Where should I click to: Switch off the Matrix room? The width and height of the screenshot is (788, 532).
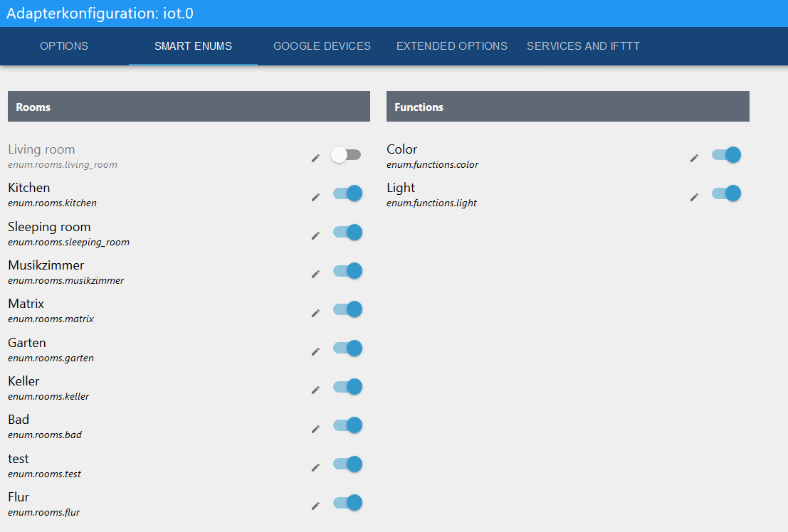[x=348, y=309]
